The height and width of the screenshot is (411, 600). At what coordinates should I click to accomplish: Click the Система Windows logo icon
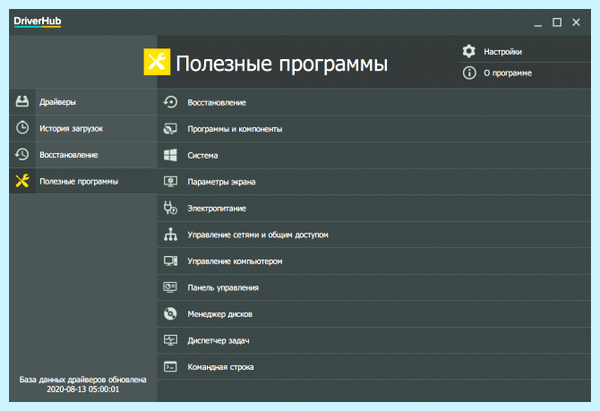170,155
